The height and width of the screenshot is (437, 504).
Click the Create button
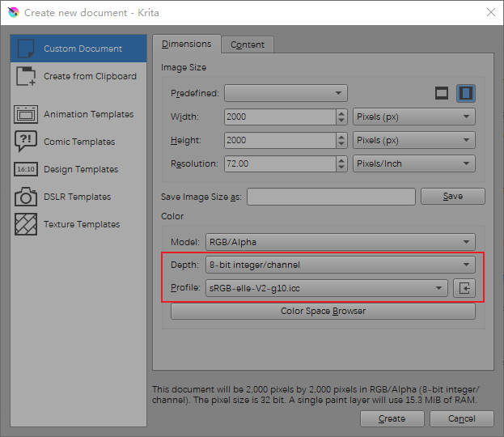point(392,418)
